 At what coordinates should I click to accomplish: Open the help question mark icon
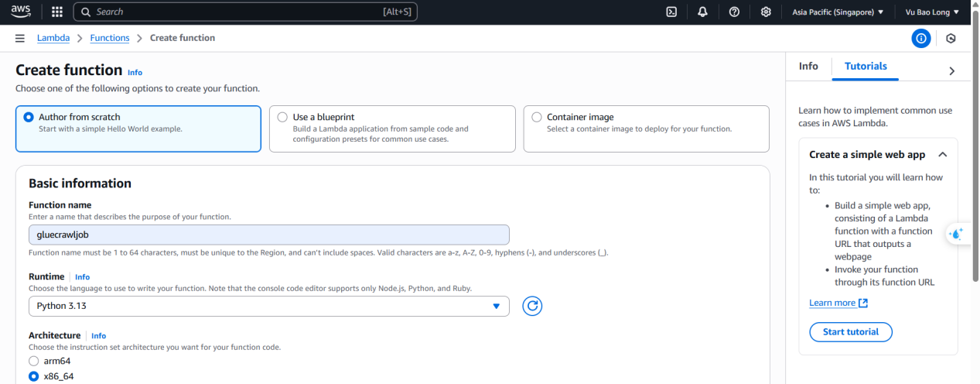tap(734, 12)
